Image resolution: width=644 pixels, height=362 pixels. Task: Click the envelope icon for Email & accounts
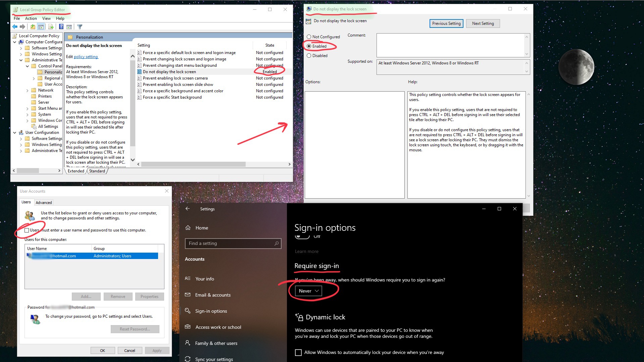(x=188, y=295)
